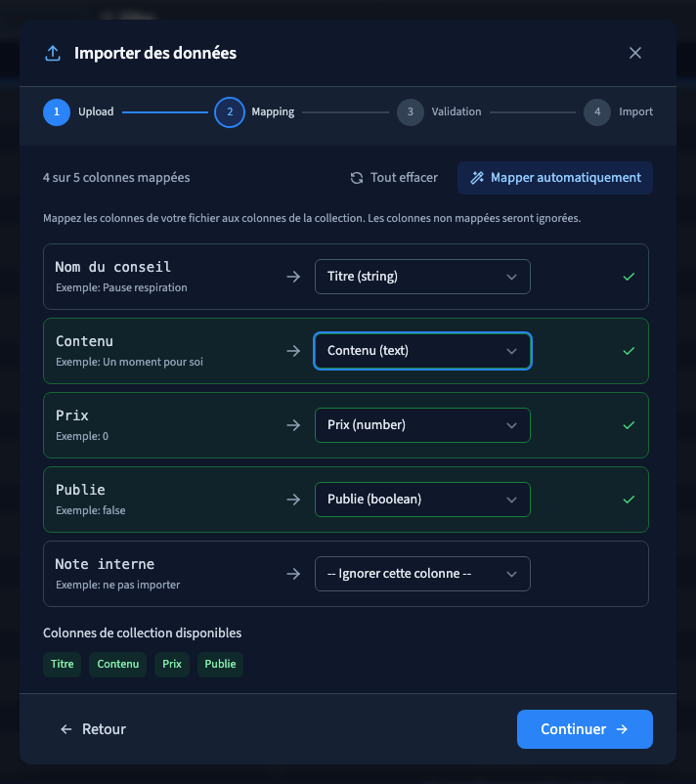
Task: Click 'Exemple: Pause respiration' text
Action: click(121, 287)
